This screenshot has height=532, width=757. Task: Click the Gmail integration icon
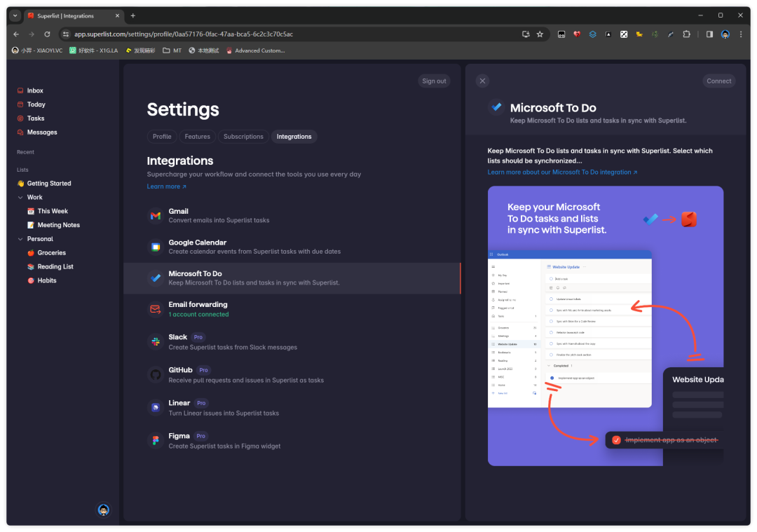(156, 216)
